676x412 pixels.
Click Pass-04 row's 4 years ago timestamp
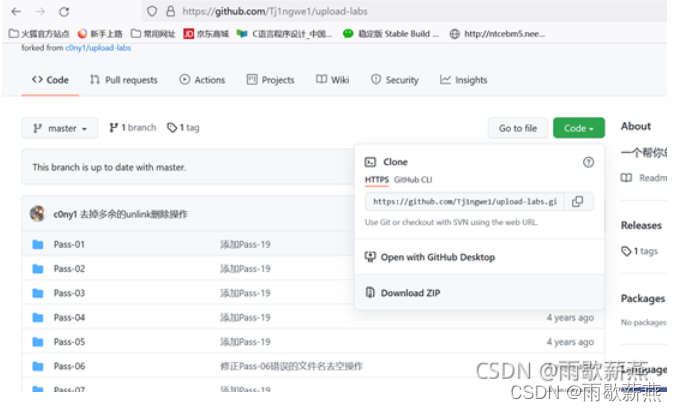[x=570, y=318]
